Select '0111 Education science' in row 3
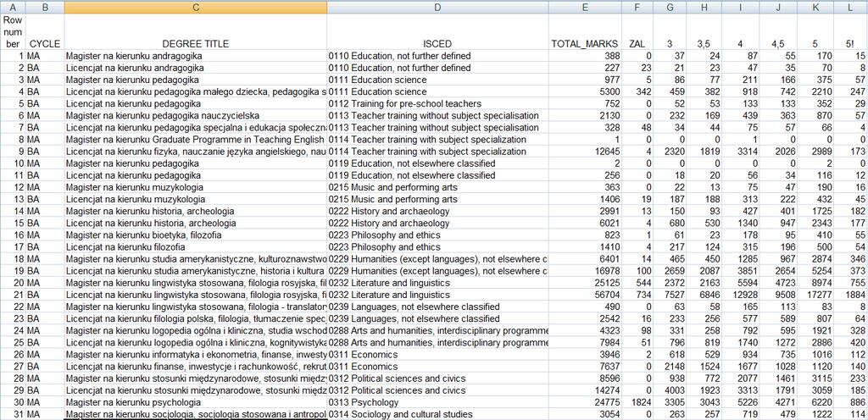Image resolution: width=868 pixels, height=420 pixels. pos(438,80)
